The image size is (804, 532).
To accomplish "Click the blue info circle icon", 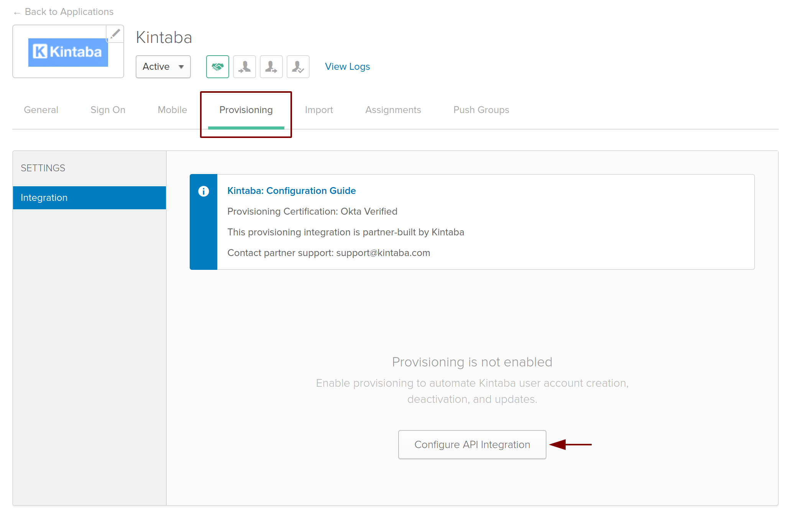I will [203, 191].
